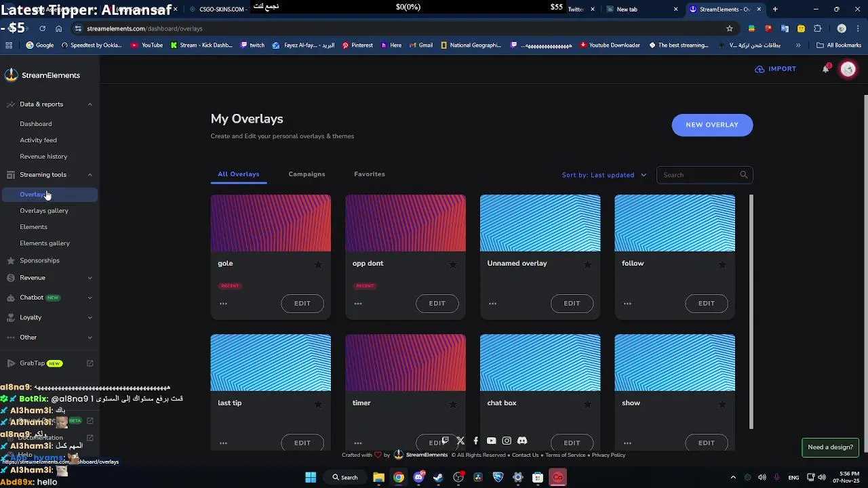The height and width of the screenshot is (488, 868).
Task: Open more options for gole overlay
Action: pos(223,304)
